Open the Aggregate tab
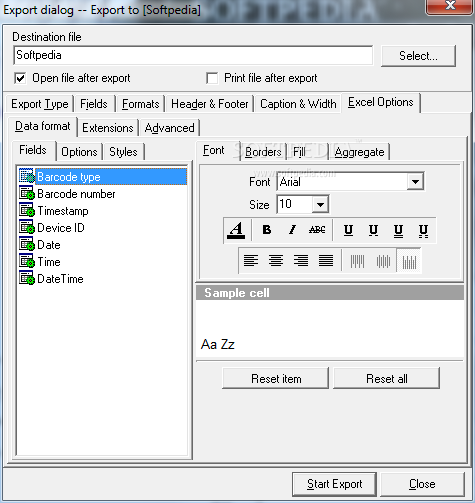 point(359,152)
